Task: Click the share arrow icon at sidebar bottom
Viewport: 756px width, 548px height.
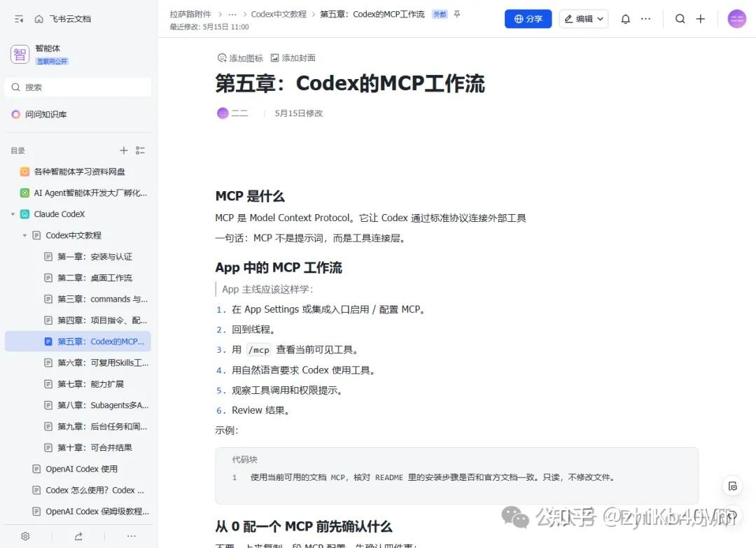Action: (78, 536)
